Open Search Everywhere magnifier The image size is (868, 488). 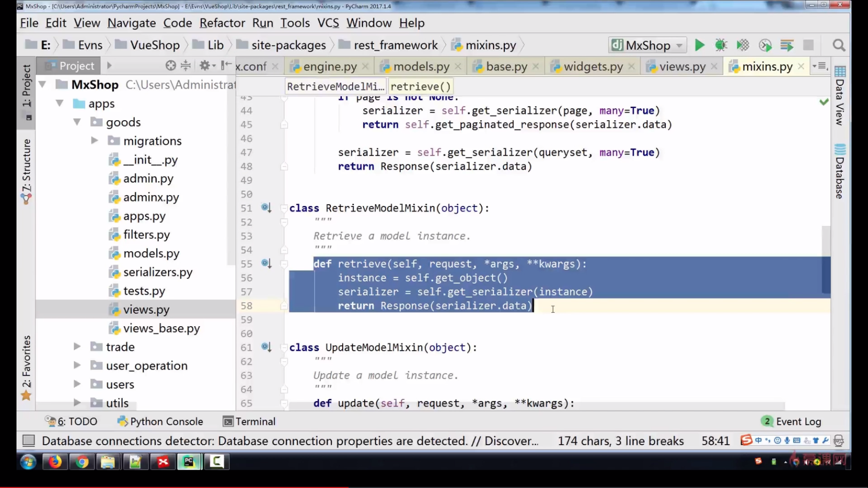point(839,45)
